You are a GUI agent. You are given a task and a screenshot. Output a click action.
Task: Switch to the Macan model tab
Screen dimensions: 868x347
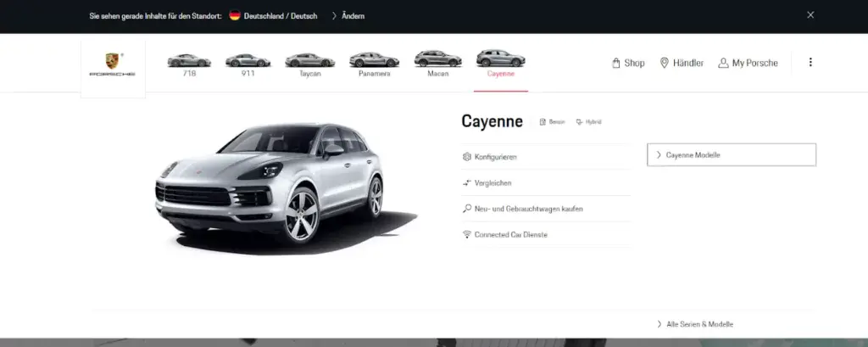coord(437,64)
